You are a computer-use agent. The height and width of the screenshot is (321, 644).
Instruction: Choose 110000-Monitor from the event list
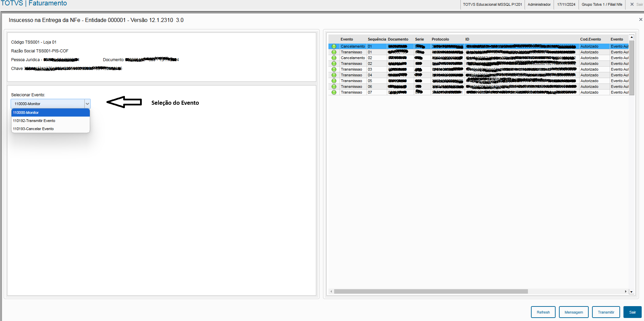(x=51, y=113)
